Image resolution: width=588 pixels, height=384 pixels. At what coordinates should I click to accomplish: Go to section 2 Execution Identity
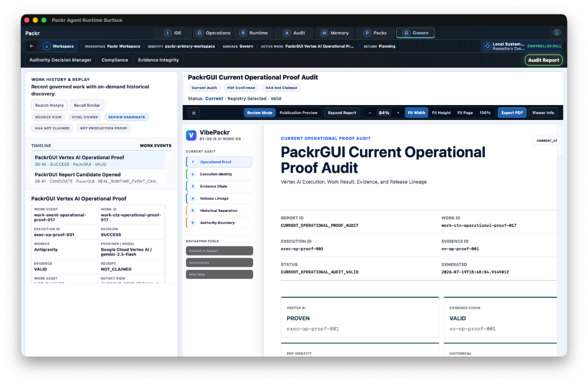(x=219, y=174)
